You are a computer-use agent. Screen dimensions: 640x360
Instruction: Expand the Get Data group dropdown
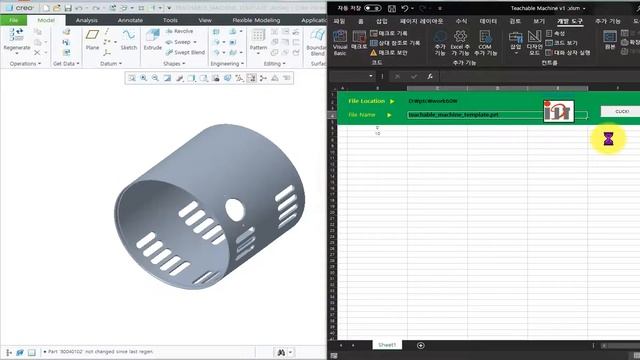tap(66, 64)
